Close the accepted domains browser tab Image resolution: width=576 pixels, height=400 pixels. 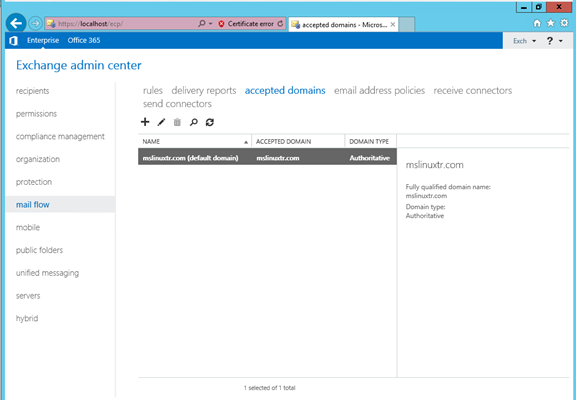tap(393, 25)
